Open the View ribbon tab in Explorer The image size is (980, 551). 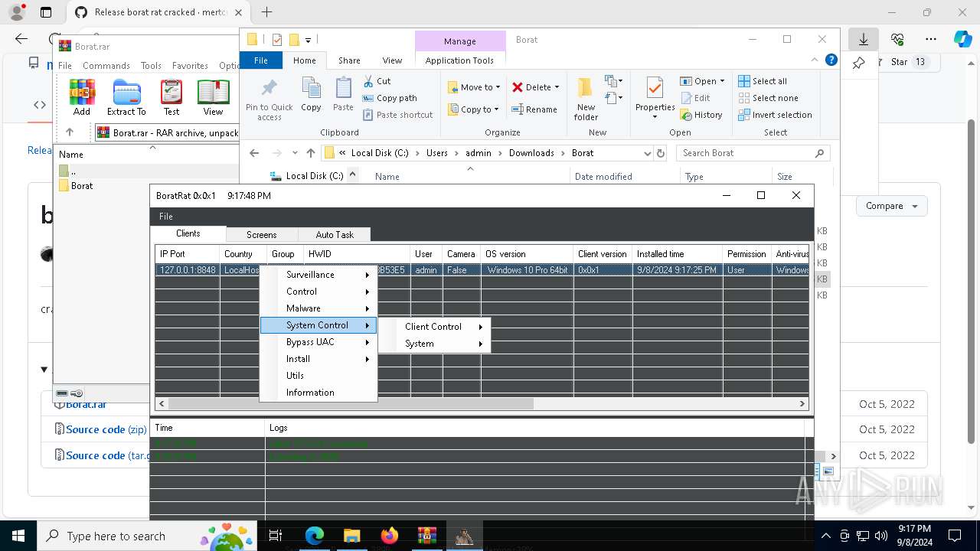(x=392, y=60)
